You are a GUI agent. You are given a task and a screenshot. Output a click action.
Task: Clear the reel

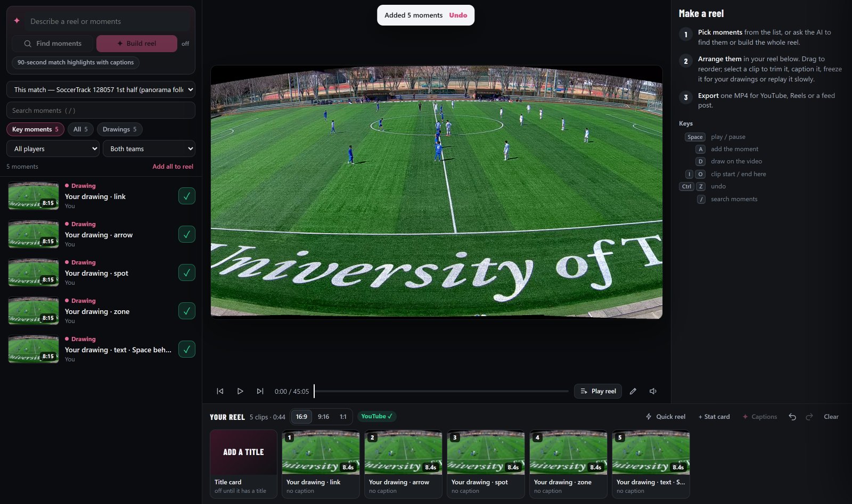click(x=831, y=417)
